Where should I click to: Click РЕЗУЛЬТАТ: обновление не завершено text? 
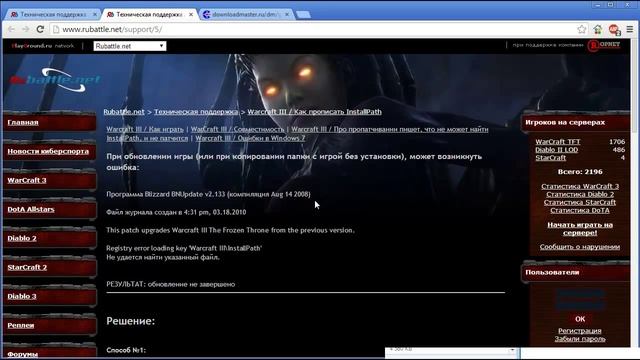pos(171,284)
